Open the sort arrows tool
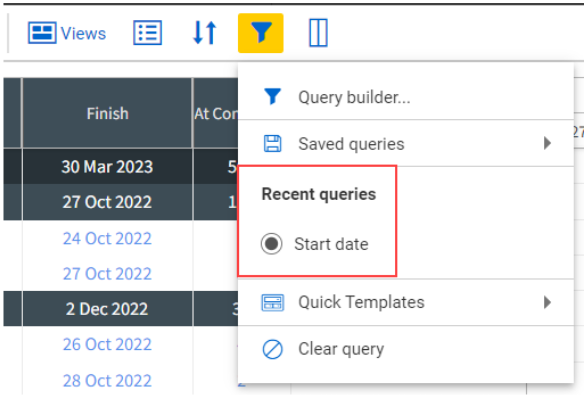The width and height of the screenshot is (587, 396). [205, 33]
